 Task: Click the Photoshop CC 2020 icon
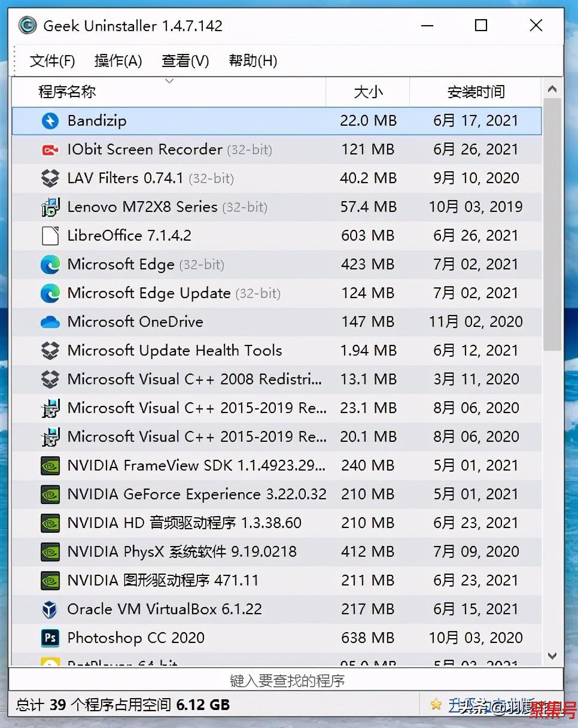pyautogui.click(x=50, y=638)
